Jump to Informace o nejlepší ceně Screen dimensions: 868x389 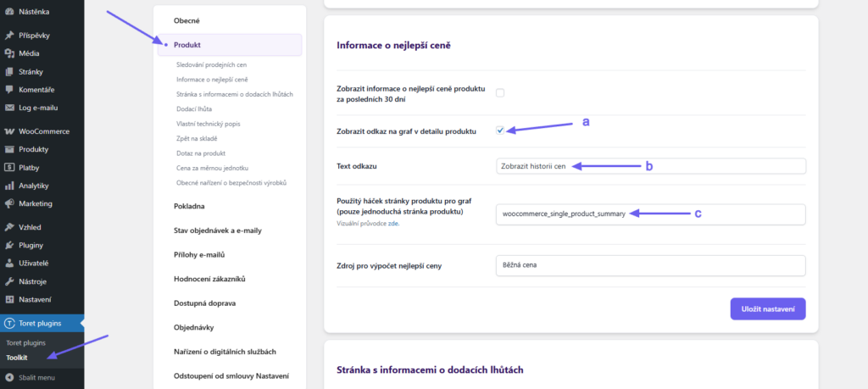[212, 80]
